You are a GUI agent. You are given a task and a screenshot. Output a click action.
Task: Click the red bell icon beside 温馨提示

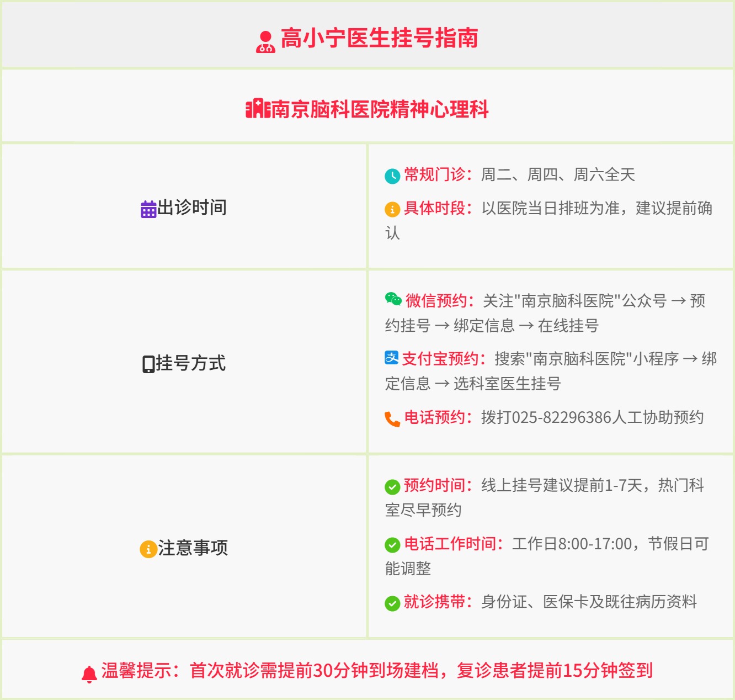click(x=89, y=674)
